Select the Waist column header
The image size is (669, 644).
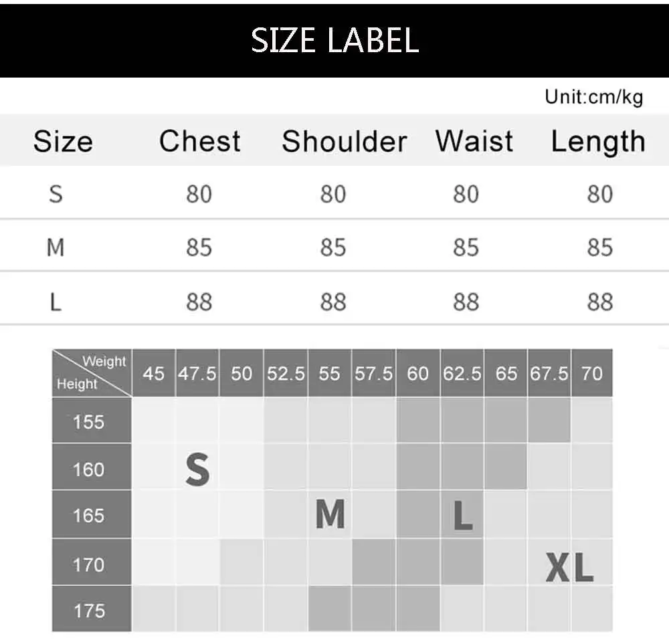tap(474, 140)
